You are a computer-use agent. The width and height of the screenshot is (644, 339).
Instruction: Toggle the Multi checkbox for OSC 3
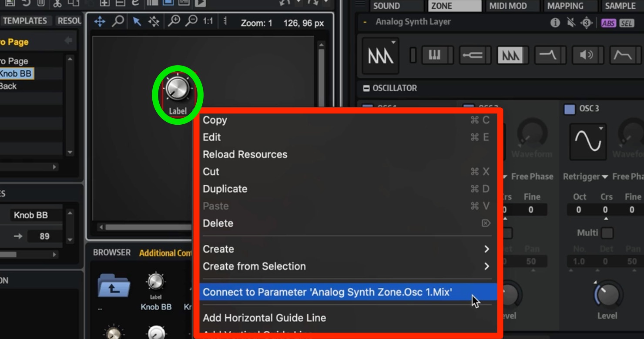[x=607, y=233]
